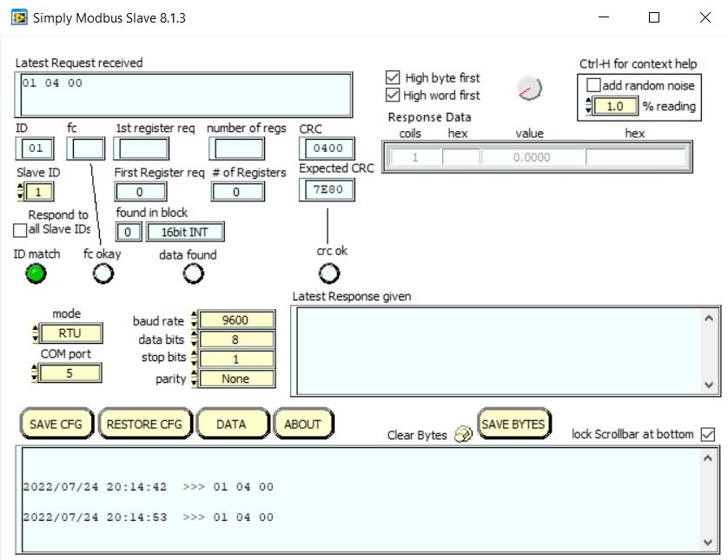Click the % reading noise stepper arrows
This screenshot has width=728, height=560.
588,106
